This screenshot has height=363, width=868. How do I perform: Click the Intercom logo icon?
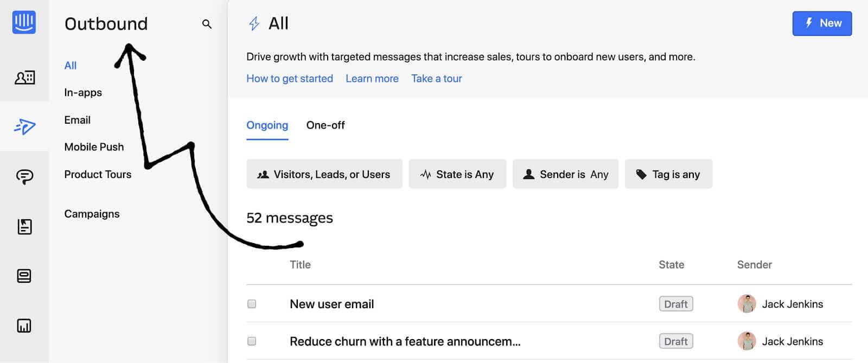[24, 22]
